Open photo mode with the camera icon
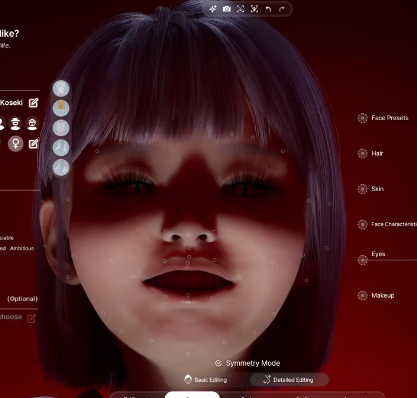This screenshot has width=417, height=398. pyautogui.click(x=227, y=9)
